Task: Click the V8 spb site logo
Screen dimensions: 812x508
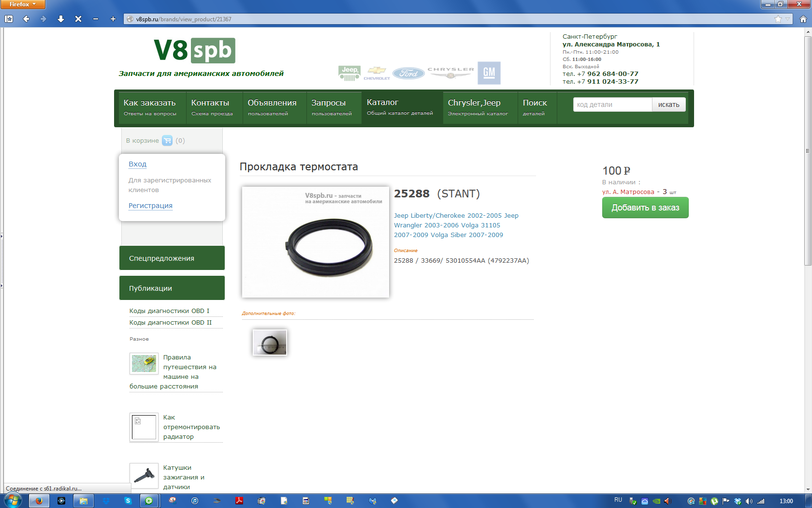Action: click(194, 50)
